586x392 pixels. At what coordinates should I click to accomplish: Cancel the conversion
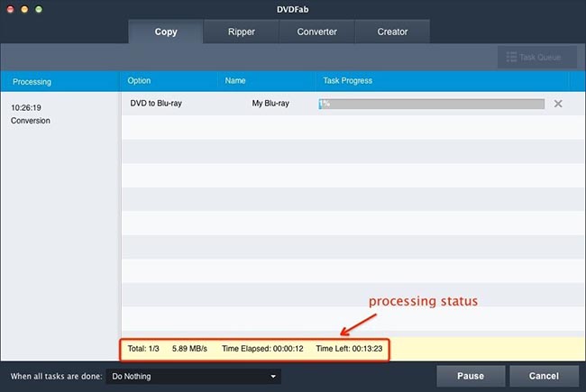(x=544, y=376)
